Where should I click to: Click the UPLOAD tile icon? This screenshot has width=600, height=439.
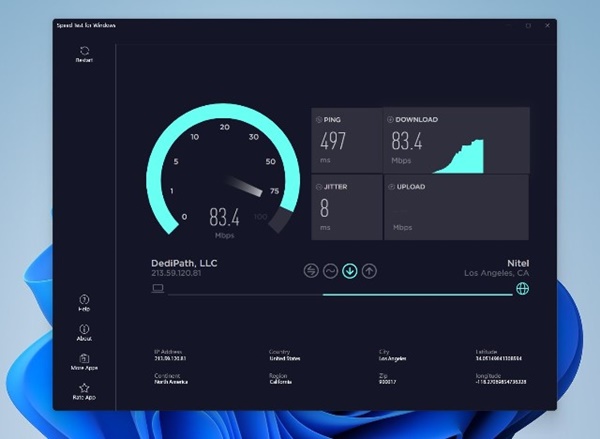point(391,187)
